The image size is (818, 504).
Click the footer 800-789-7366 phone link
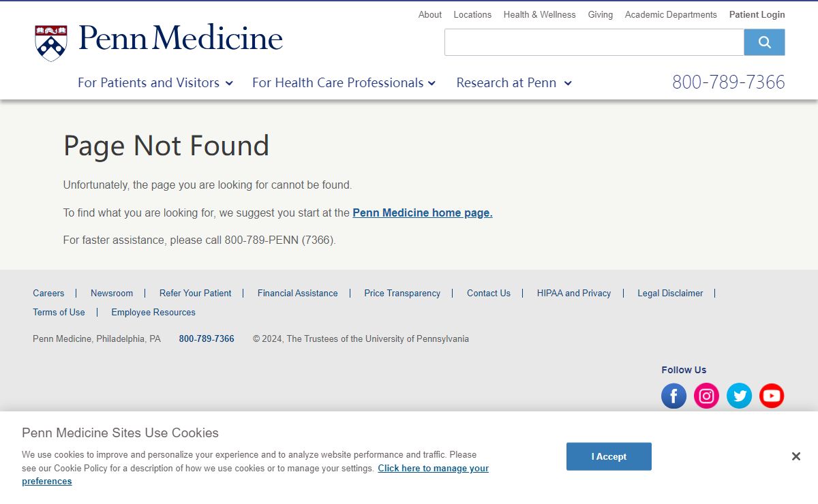point(207,338)
